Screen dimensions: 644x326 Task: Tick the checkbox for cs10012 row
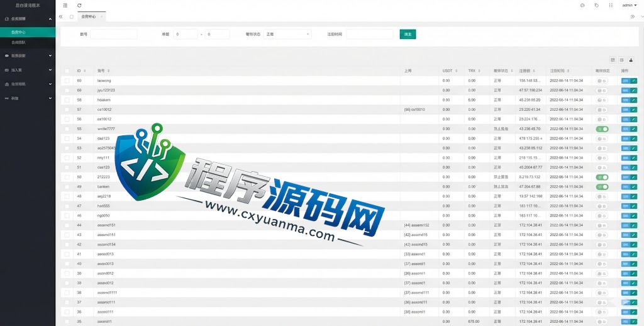tap(67, 110)
